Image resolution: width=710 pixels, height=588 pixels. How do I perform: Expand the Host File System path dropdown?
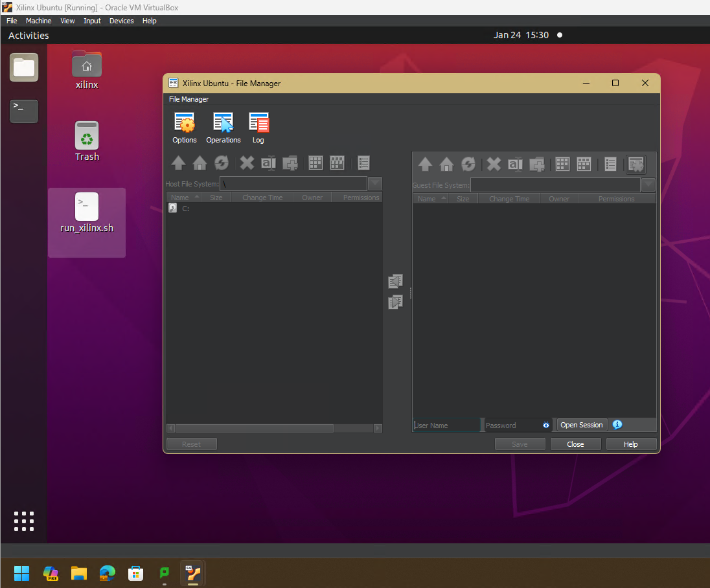375,184
